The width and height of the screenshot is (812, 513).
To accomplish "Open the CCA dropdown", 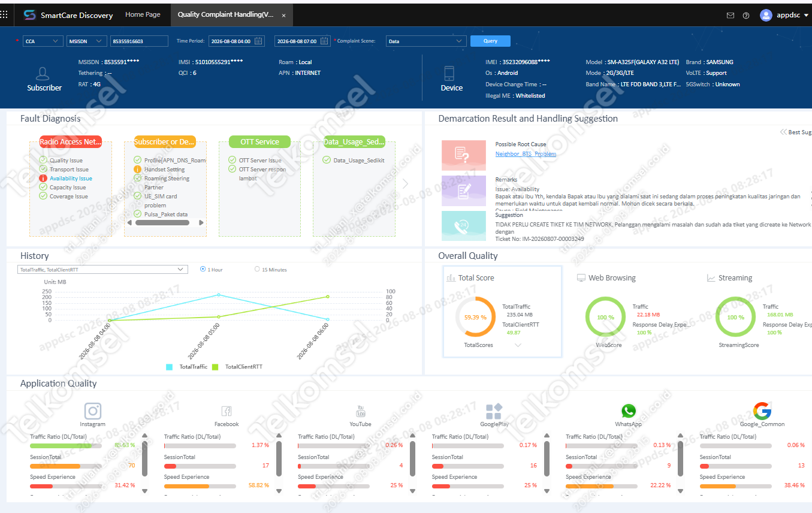I will [x=43, y=41].
